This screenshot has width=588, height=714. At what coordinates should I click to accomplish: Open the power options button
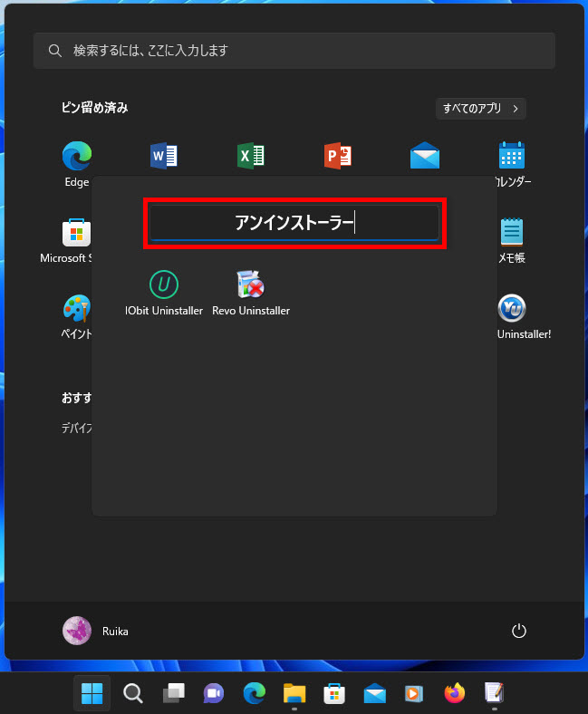[x=519, y=631]
